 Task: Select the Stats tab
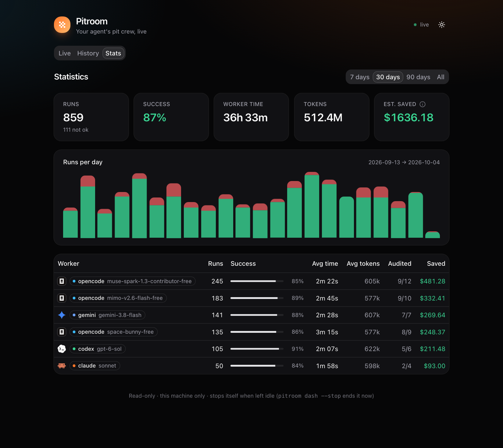click(113, 53)
